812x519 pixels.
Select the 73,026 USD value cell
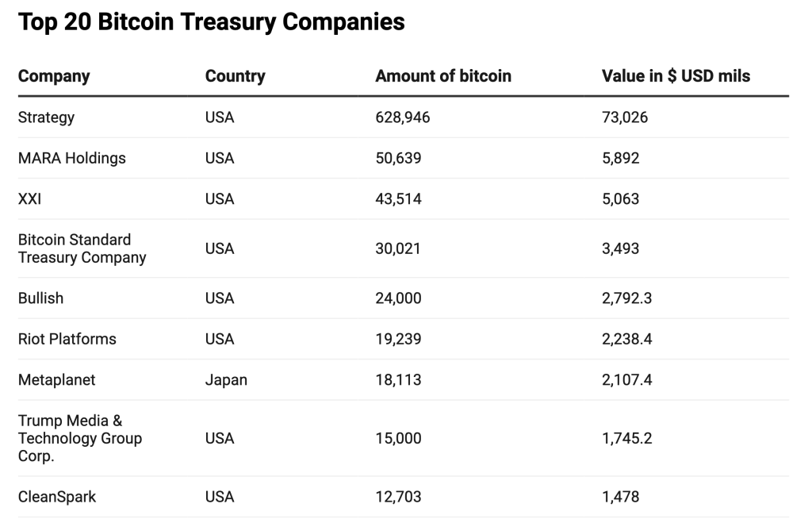pyautogui.click(x=625, y=117)
